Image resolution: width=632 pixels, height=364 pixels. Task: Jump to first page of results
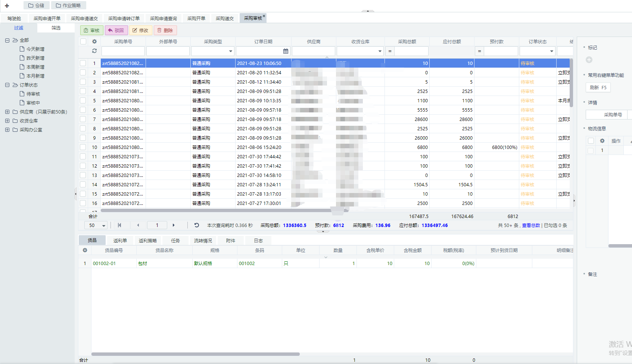pos(119,225)
